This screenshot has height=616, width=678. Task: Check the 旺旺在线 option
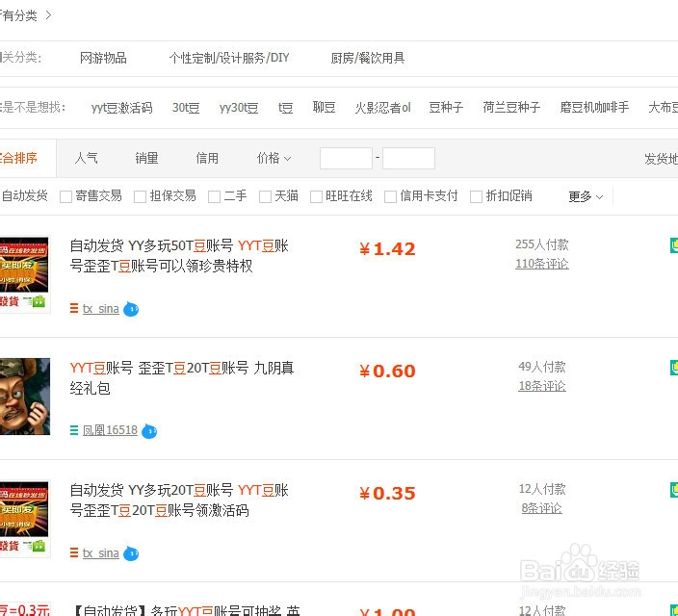pyautogui.click(x=316, y=196)
